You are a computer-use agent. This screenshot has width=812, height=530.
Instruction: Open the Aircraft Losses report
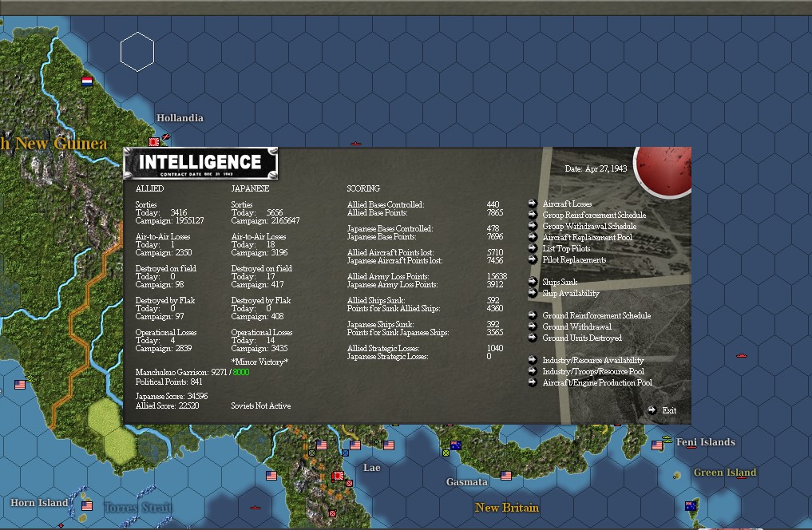567,204
